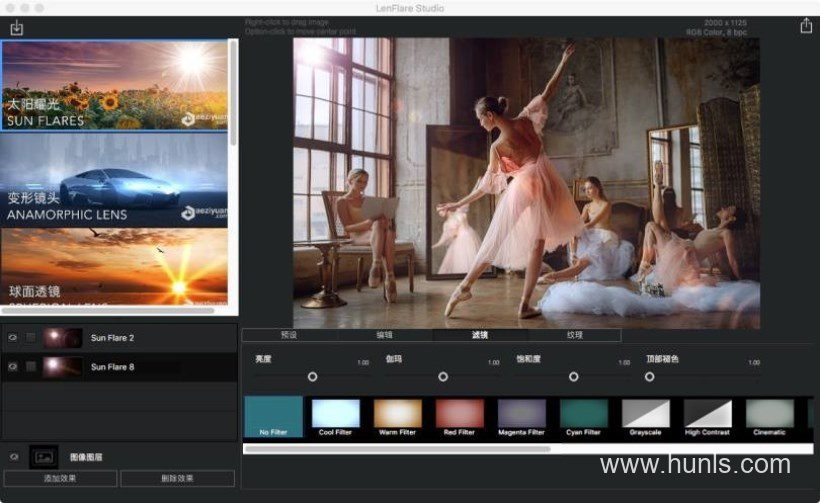This screenshot has height=503, width=820.
Task: Apply the High Contrast filter swatch
Action: click(708, 417)
